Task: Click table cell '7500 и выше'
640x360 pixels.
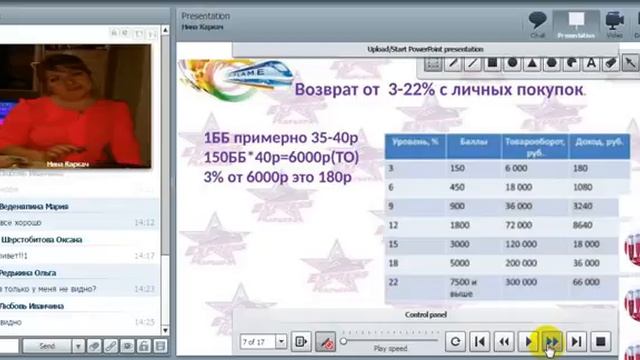Action: point(464,288)
